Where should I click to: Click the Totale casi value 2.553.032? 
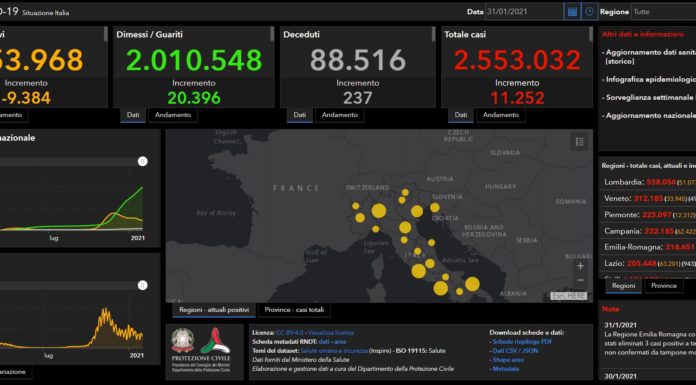pyautogui.click(x=517, y=60)
